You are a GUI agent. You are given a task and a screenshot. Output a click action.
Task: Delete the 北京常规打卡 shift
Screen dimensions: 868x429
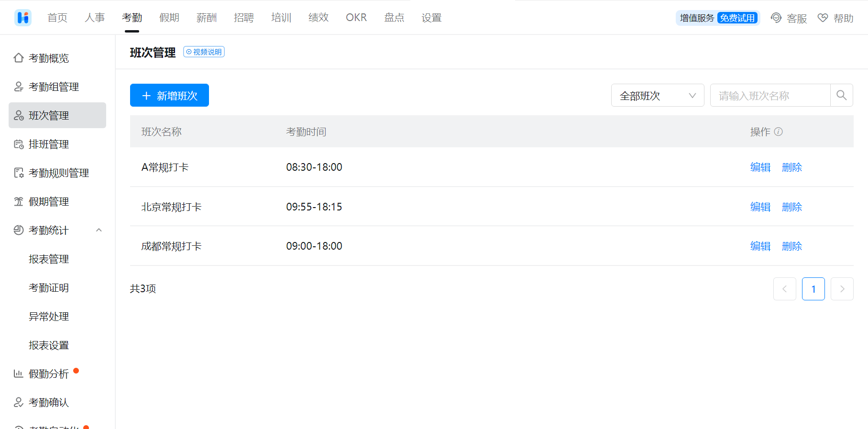[792, 207]
